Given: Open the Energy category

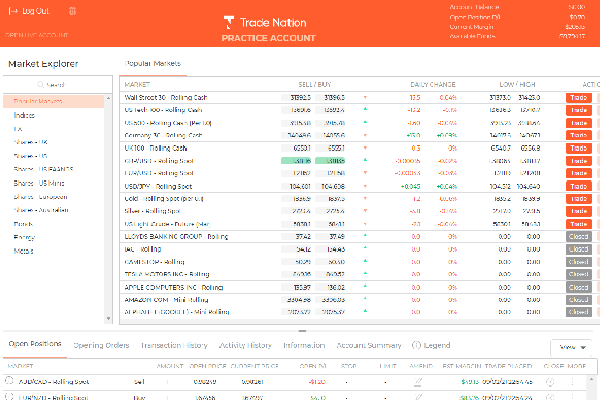Looking at the screenshot, I should click(x=24, y=237).
